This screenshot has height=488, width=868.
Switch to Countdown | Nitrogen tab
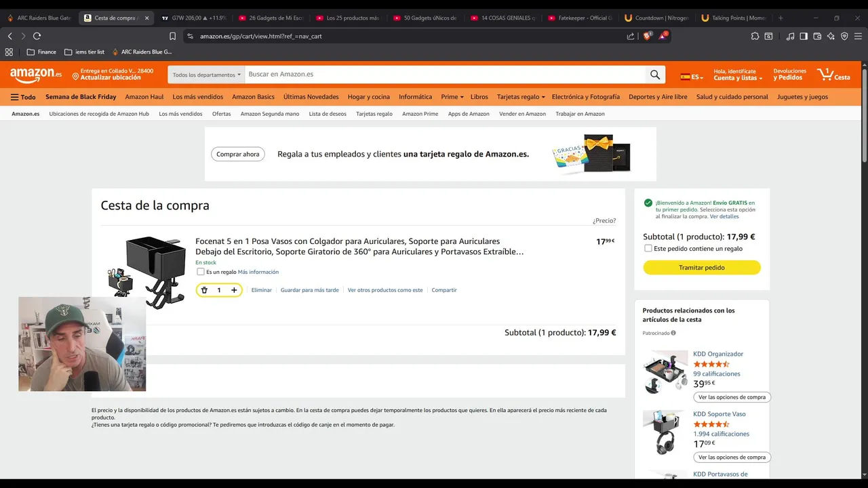click(x=657, y=18)
